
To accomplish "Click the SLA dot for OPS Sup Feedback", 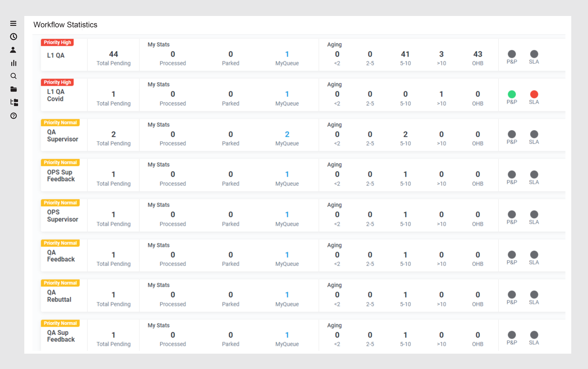I will click(x=534, y=174).
